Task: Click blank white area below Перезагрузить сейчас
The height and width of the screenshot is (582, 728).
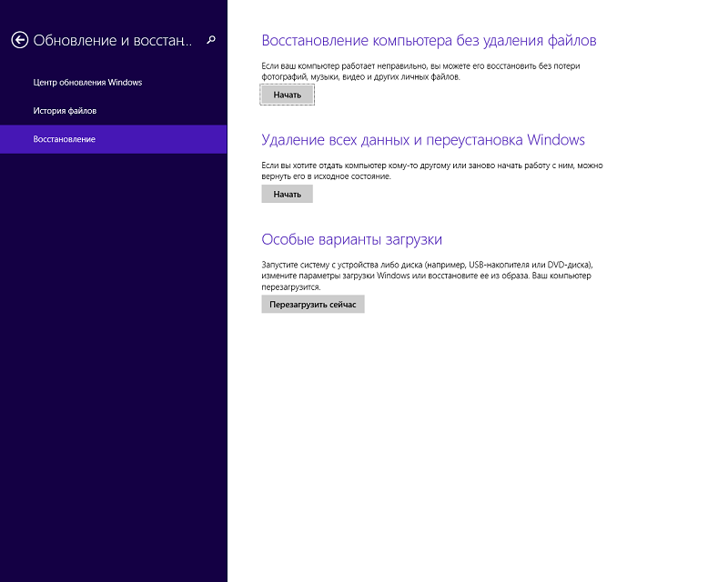Action: [473, 436]
